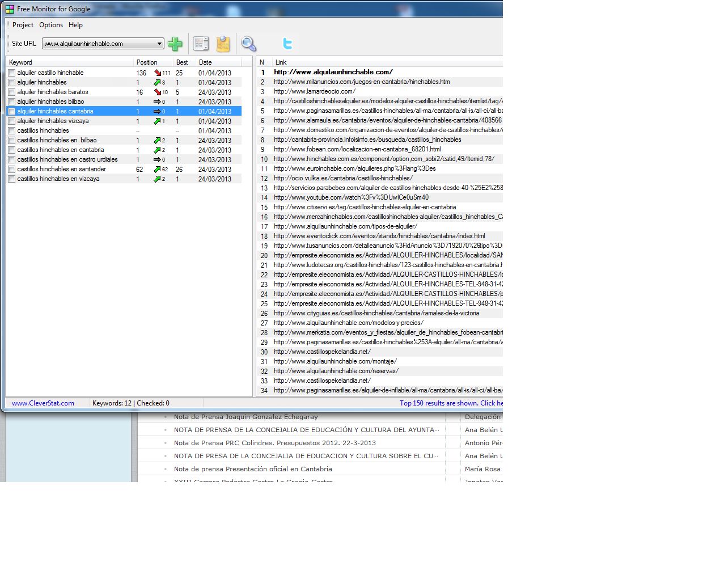Select the youtube.com/watch result row
This screenshot has width=728, height=583.
pyautogui.click(x=380, y=197)
